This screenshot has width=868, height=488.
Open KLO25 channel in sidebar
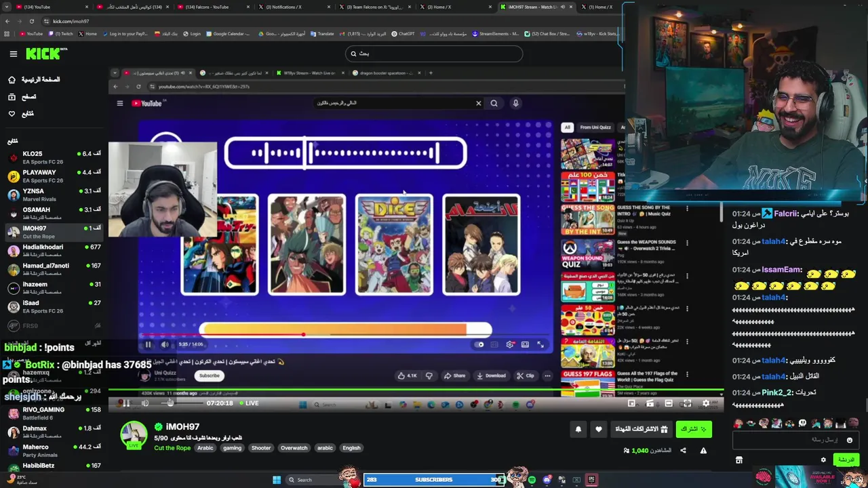pos(54,157)
